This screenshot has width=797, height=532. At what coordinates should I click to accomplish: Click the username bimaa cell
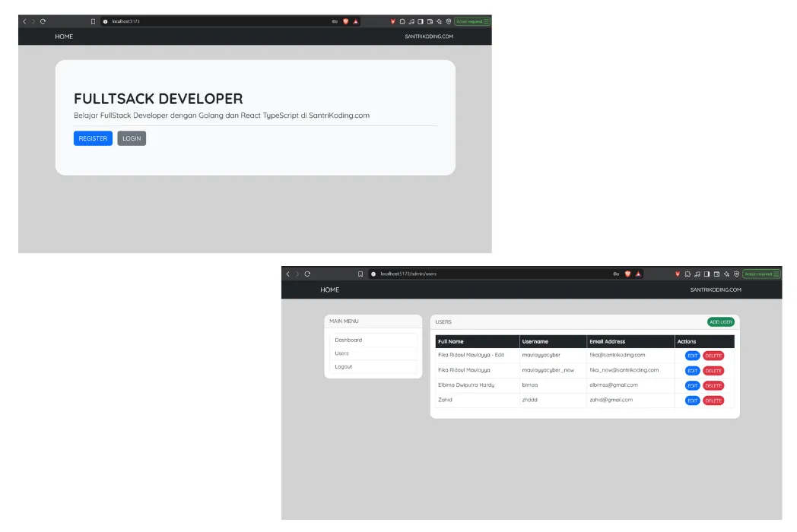tap(553, 385)
